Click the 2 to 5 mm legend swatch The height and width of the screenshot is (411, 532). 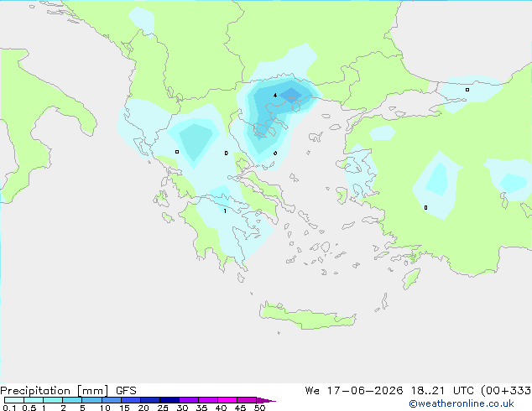tap(72, 400)
